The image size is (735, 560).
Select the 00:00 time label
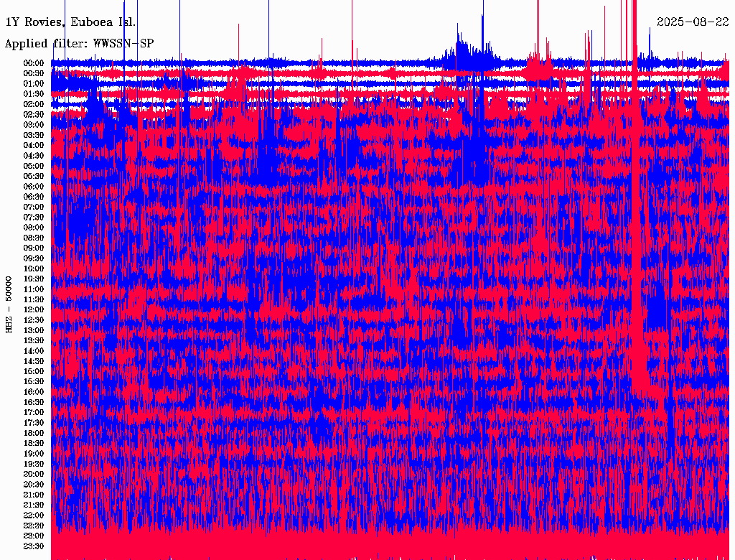(x=34, y=63)
